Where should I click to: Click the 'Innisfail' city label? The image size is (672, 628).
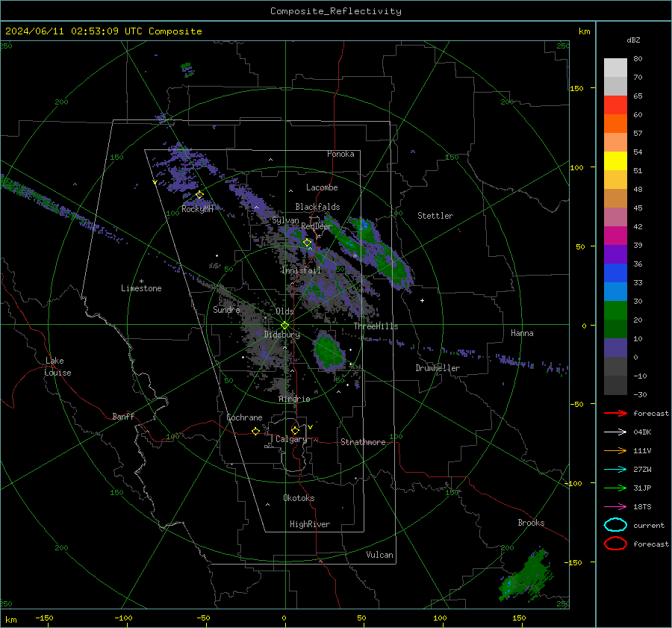coord(301,270)
